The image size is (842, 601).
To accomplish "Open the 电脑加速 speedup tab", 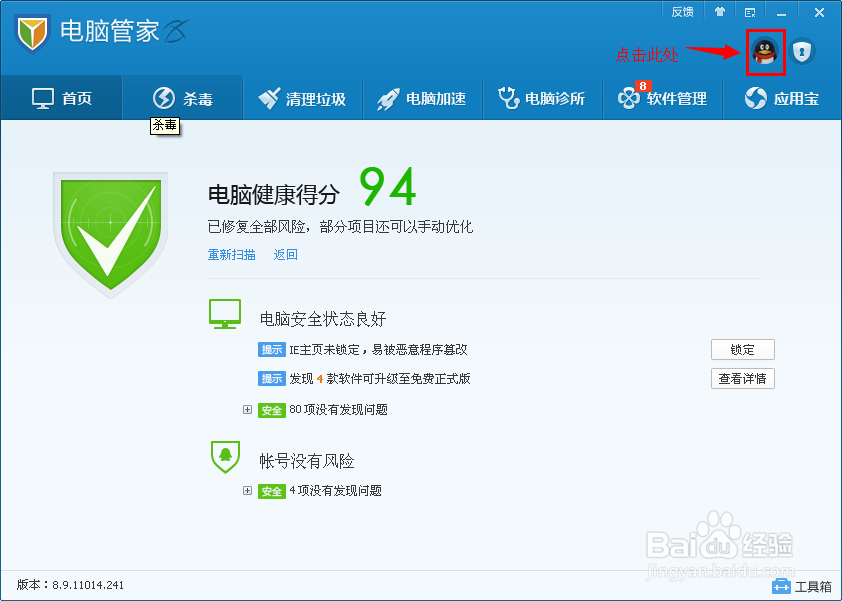I will point(422,98).
